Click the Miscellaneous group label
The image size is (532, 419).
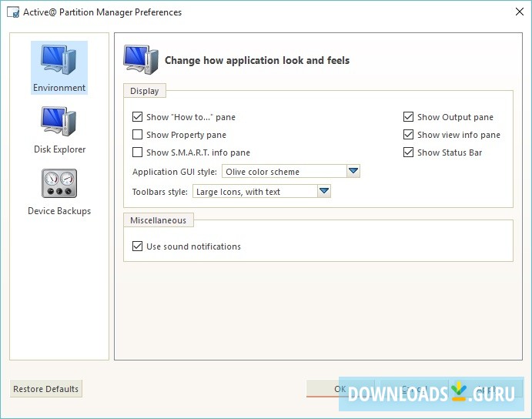click(158, 220)
